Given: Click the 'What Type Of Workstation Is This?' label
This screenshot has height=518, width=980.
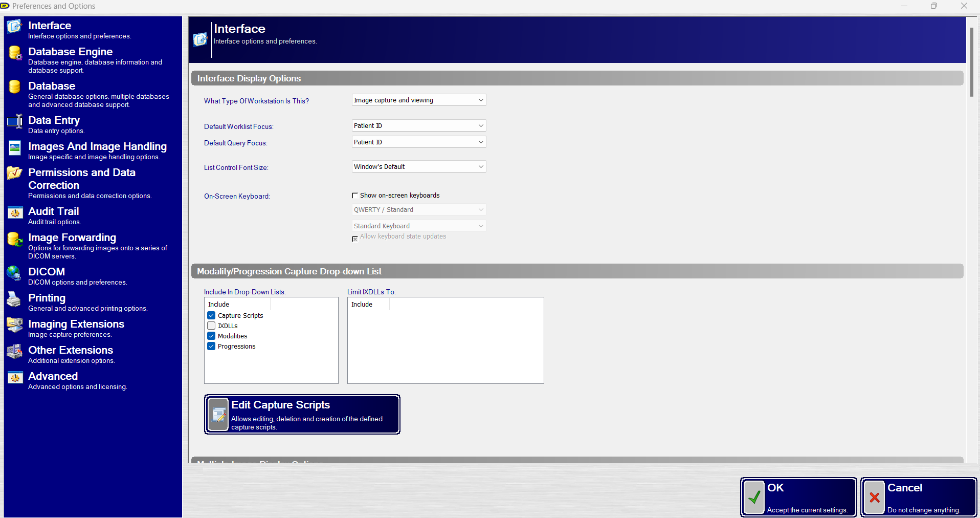Looking at the screenshot, I should (256, 101).
